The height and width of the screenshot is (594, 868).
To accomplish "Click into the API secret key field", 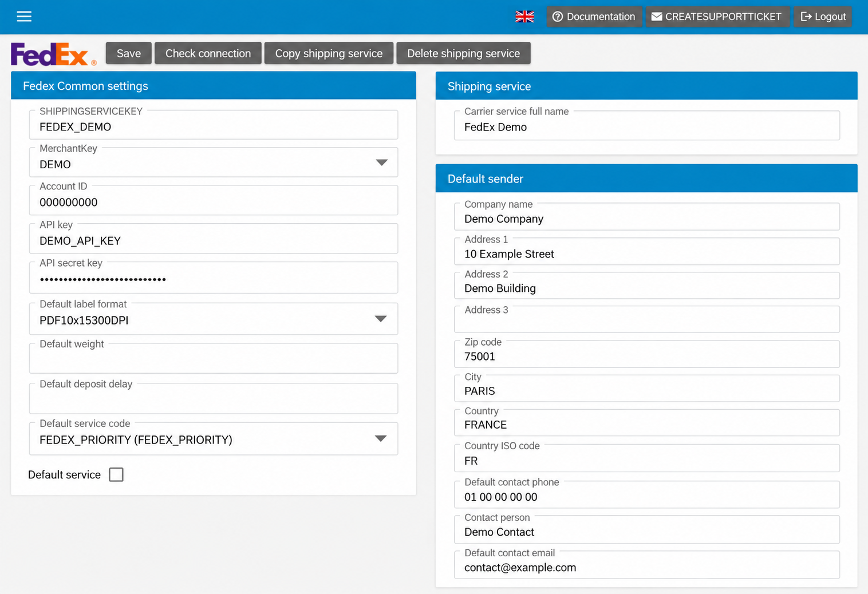I will 214,278.
